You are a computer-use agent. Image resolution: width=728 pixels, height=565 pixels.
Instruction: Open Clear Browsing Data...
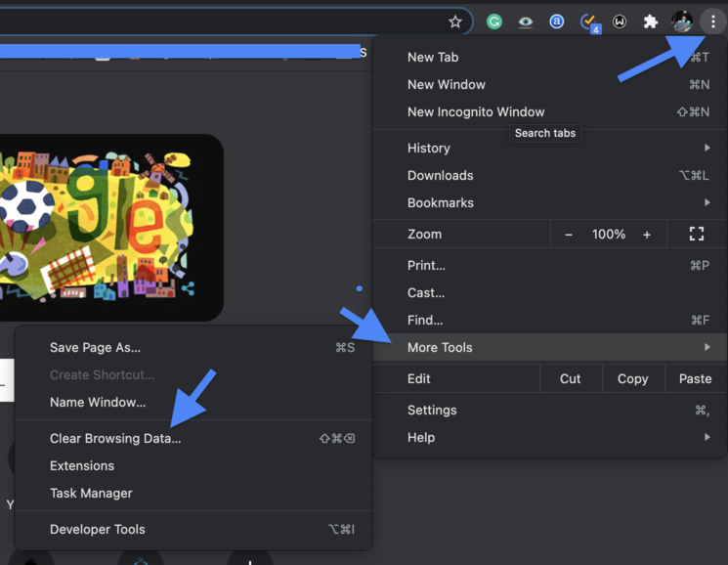tap(193, 438)
